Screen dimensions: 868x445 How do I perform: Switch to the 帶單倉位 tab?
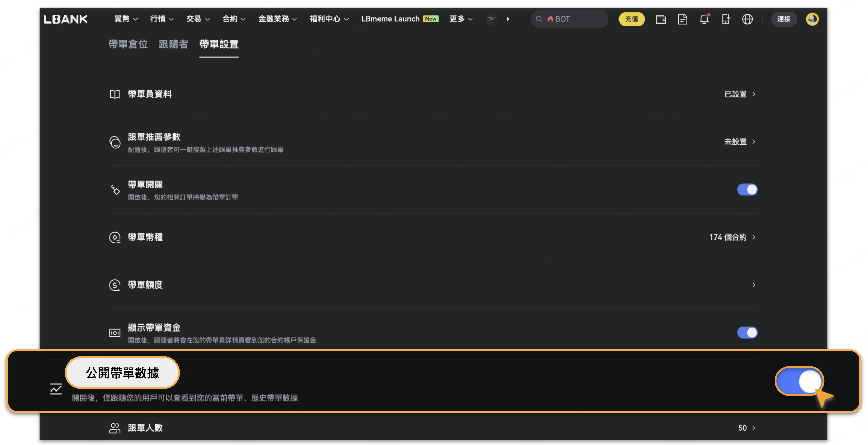coord(128,44)
